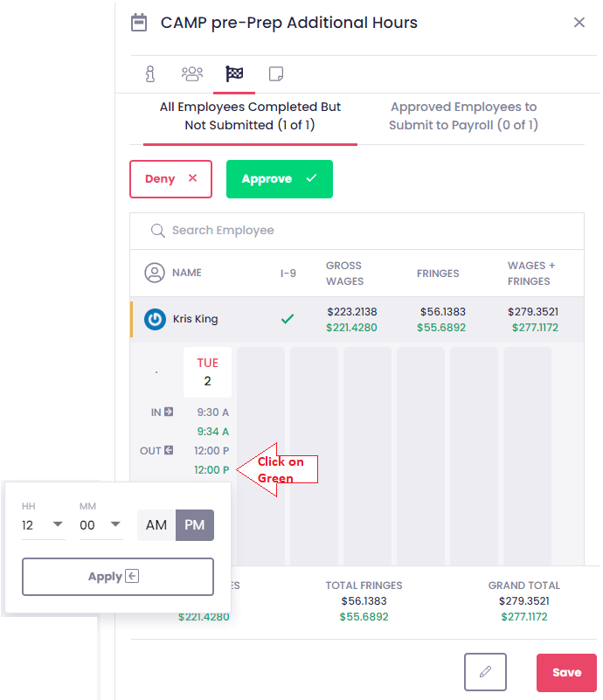The width and height of the screenshot is (603, 700).
Task: Click the GROSS WAGES column header
Action: coord(344,274)
